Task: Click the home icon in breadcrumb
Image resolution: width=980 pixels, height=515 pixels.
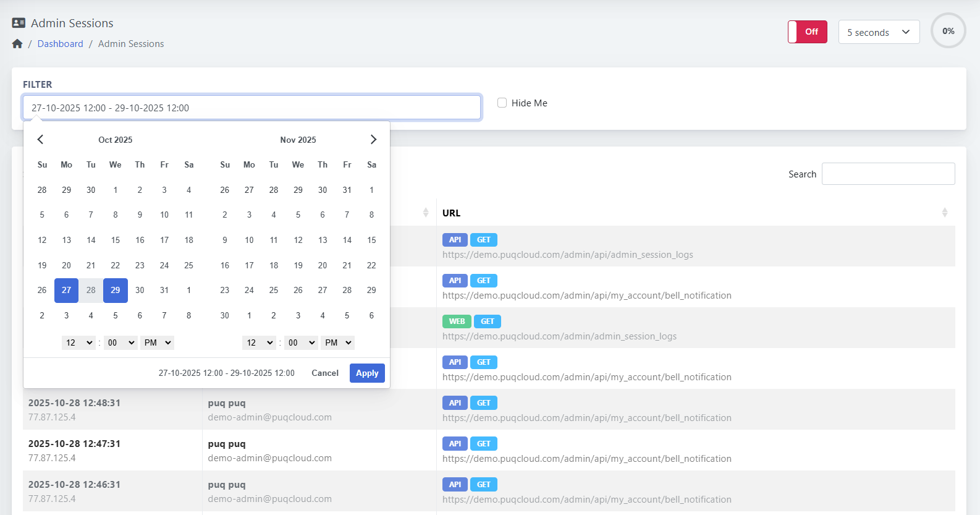Action: (17, 44)
